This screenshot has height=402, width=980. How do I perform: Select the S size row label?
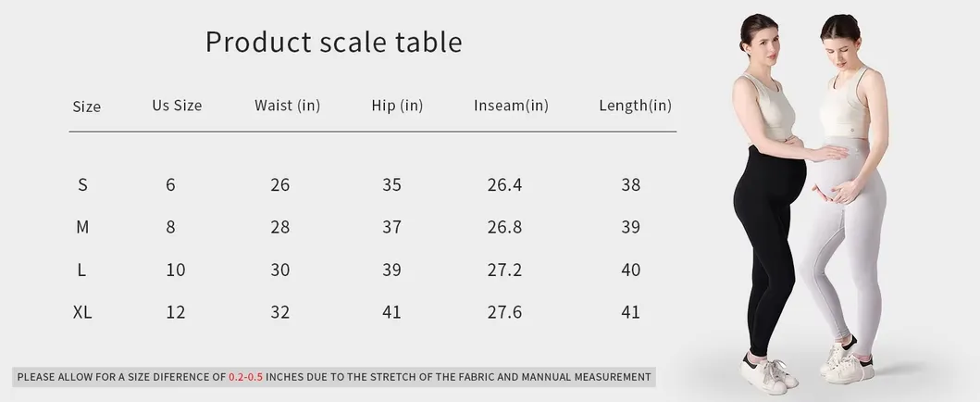[82, 185]
